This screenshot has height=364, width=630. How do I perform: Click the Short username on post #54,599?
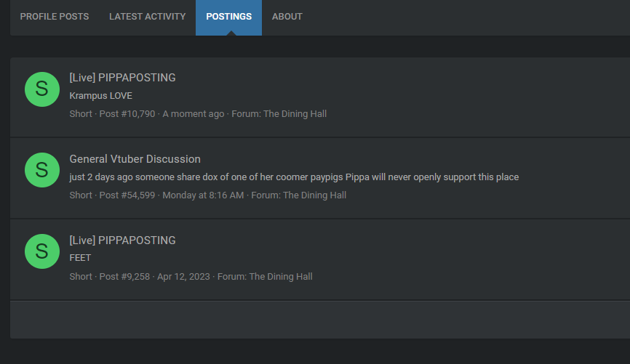coord(81,195)
